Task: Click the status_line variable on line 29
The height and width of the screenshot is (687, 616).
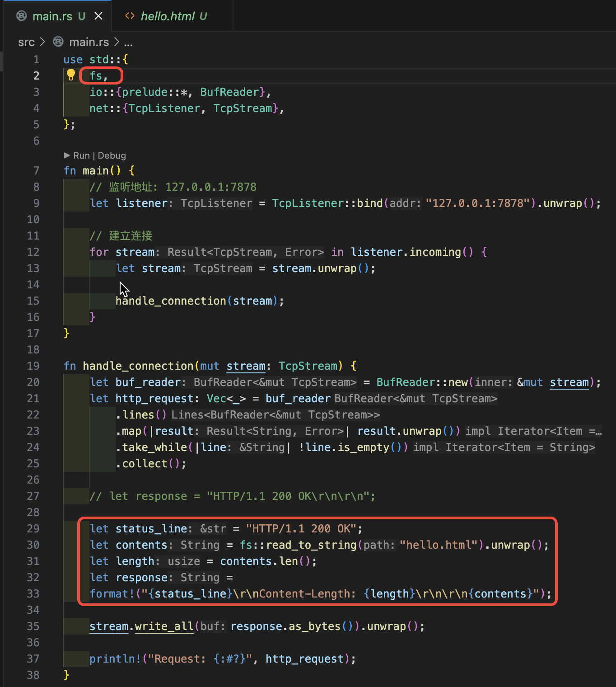Action: coord(151,528)
